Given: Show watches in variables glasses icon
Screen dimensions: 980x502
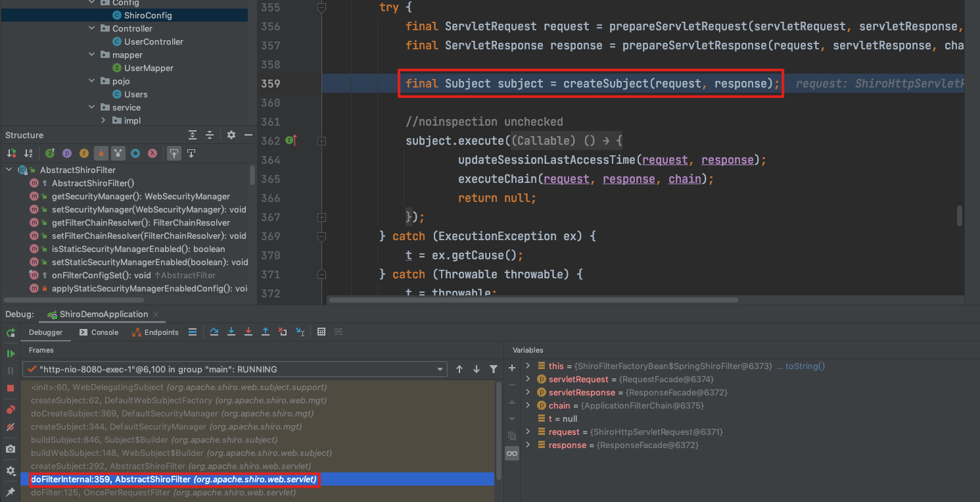Looking at the screenshot, I should [x=512, y=453].
